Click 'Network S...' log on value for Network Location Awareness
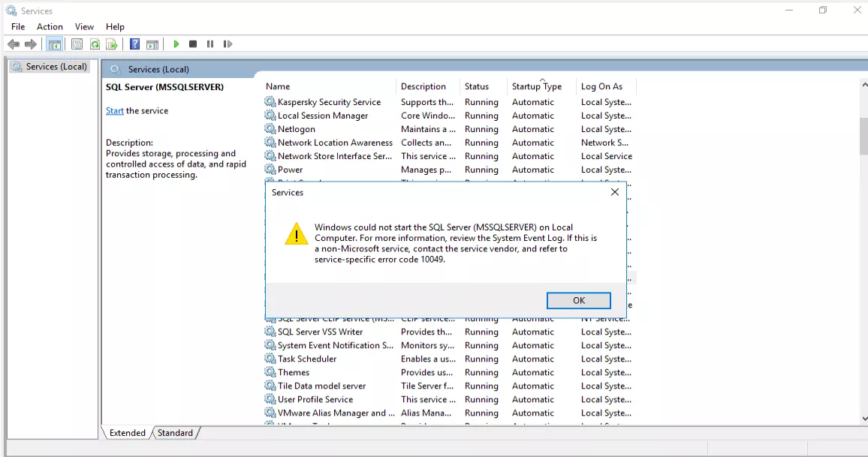Viewport: 868px width, 457px height. tap(604, 142)
